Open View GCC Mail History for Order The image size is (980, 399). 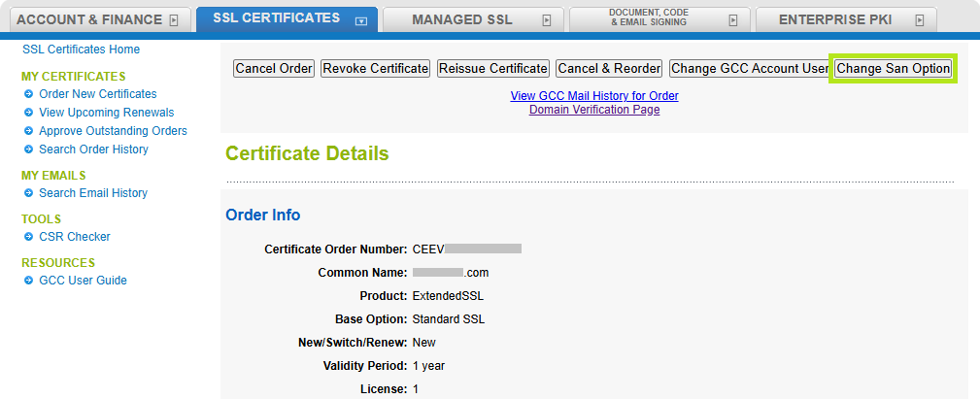tap(594, 96)
